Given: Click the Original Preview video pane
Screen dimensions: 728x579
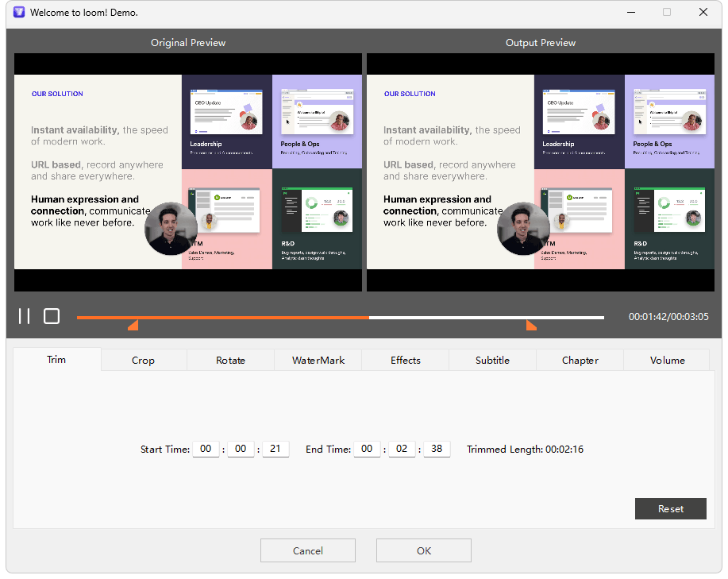Looking at the screenshot, I should [188, 172].
